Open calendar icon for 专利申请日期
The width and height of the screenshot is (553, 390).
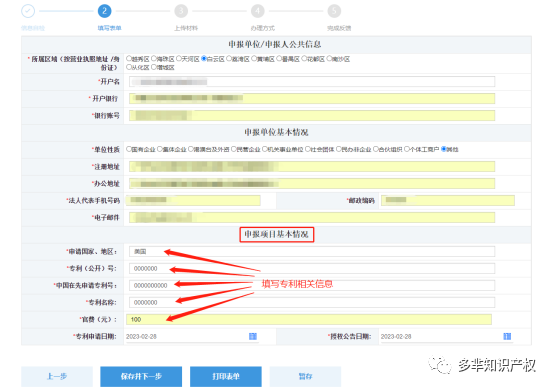pyautogui.click(x=253, y=336)
